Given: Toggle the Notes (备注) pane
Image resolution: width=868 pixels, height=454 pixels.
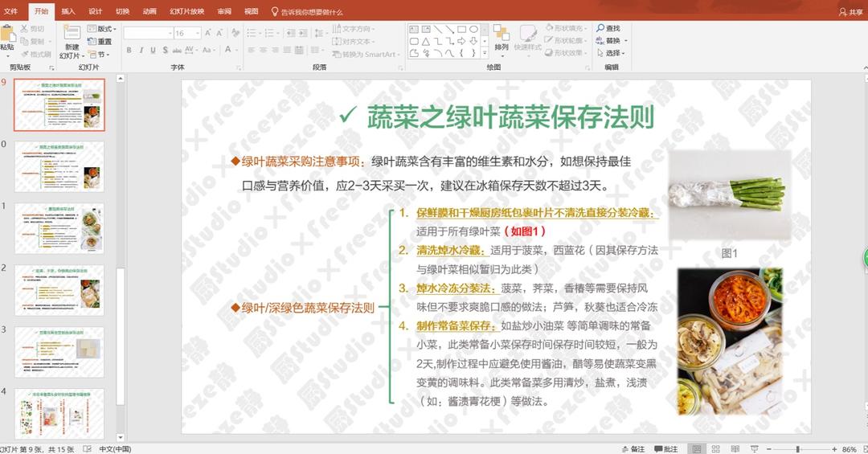Looking at the screenshot, I should tap(633, 449).
